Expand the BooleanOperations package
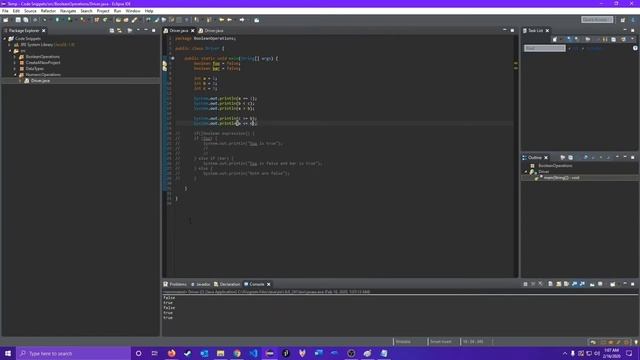Screen dimensions: 640x360 pos(16,57)
